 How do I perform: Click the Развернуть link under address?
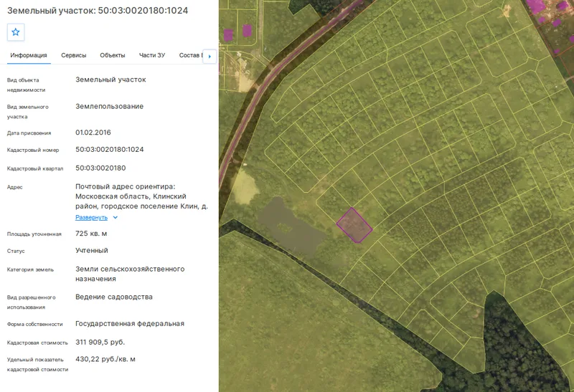point(92,217)
